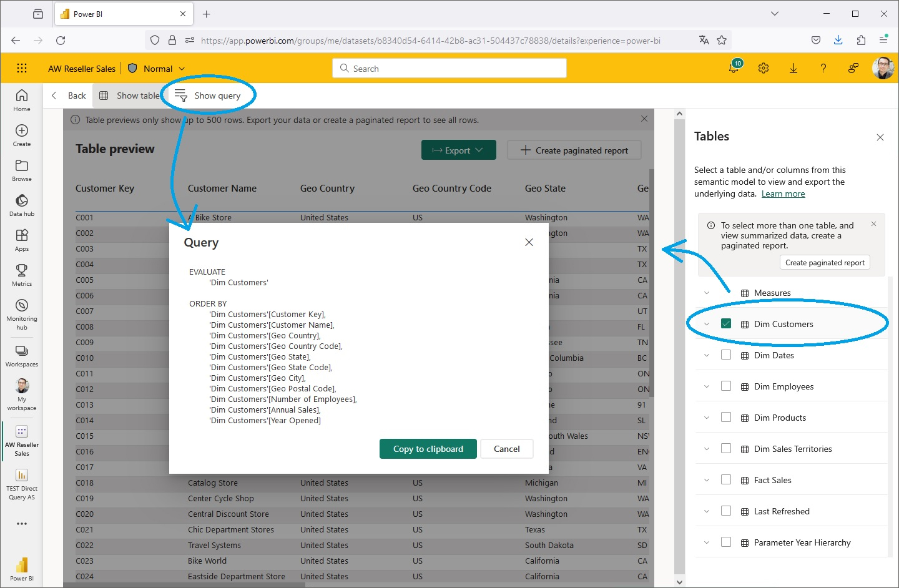Open the Power BI Home page
Image resolution: width=899 pixels, height=588 pixels.
[21, 99]
